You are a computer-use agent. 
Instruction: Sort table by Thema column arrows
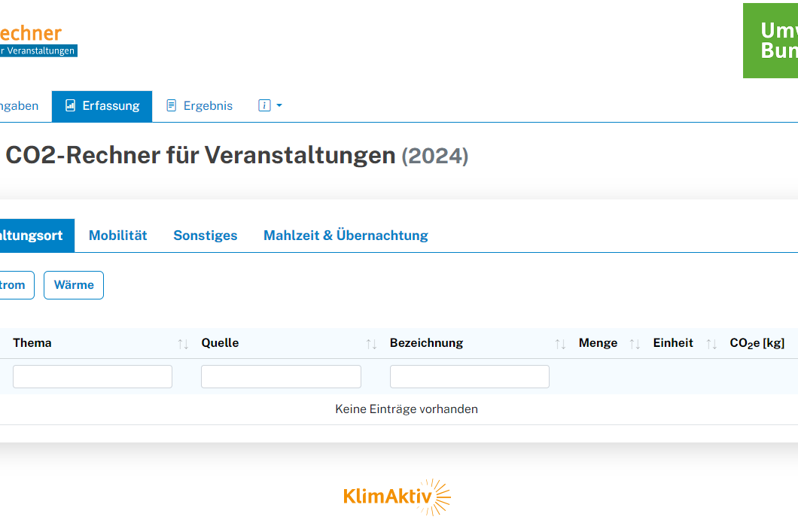pyautogui.click(x=183, y=344)
